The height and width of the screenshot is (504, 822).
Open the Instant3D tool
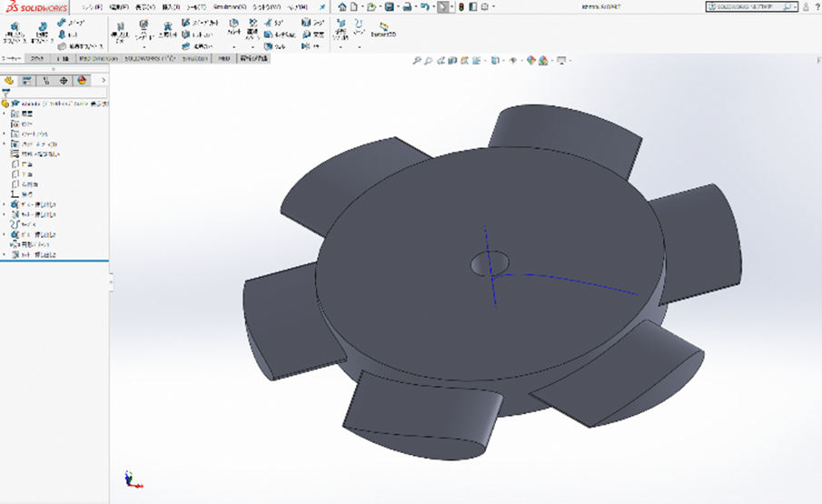(384, 29)
